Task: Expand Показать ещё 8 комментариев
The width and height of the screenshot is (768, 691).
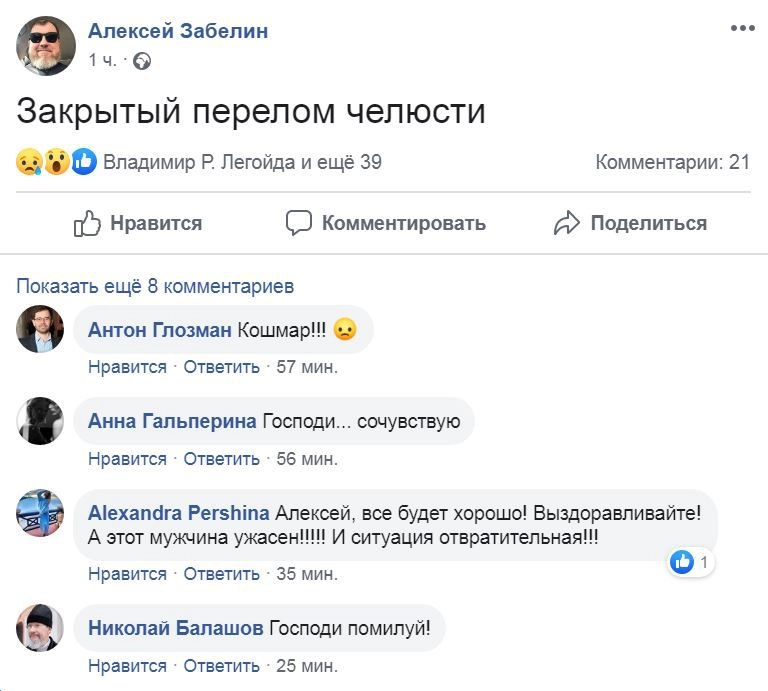Action: tap(155, 286)
